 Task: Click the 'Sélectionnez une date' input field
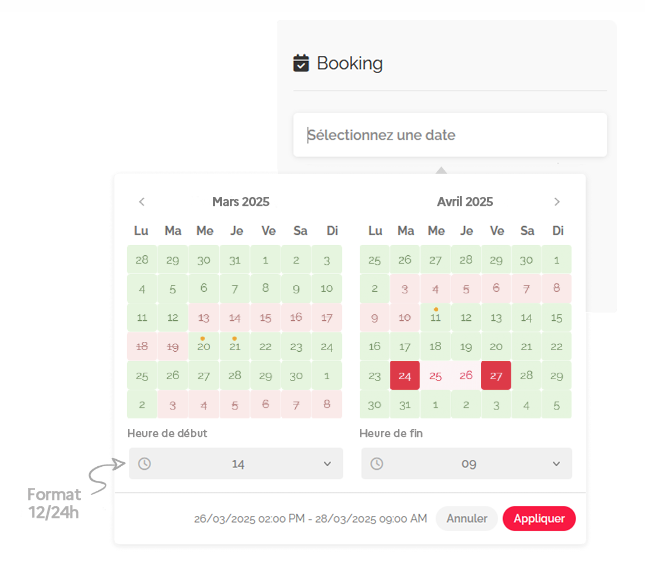(x=450, y=135)
